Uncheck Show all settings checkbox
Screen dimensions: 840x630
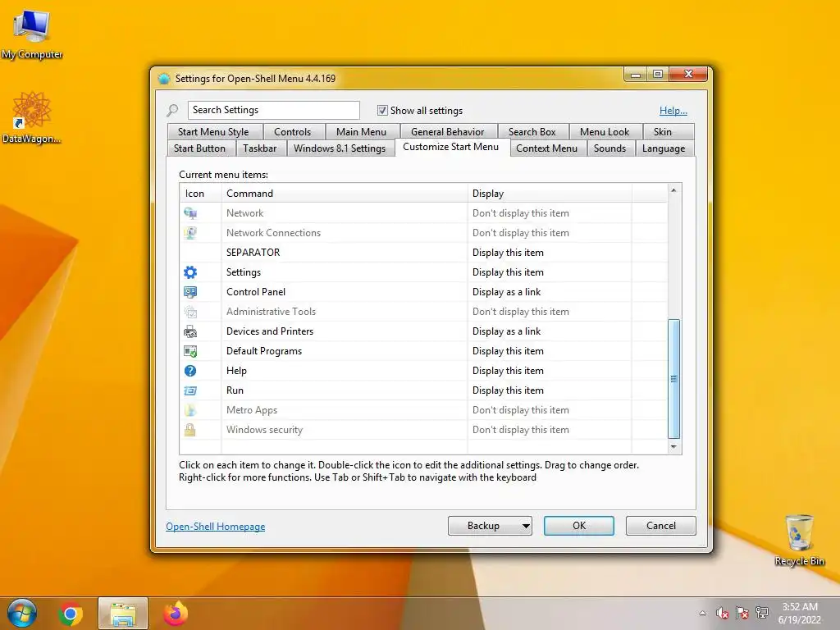(382, 111)
